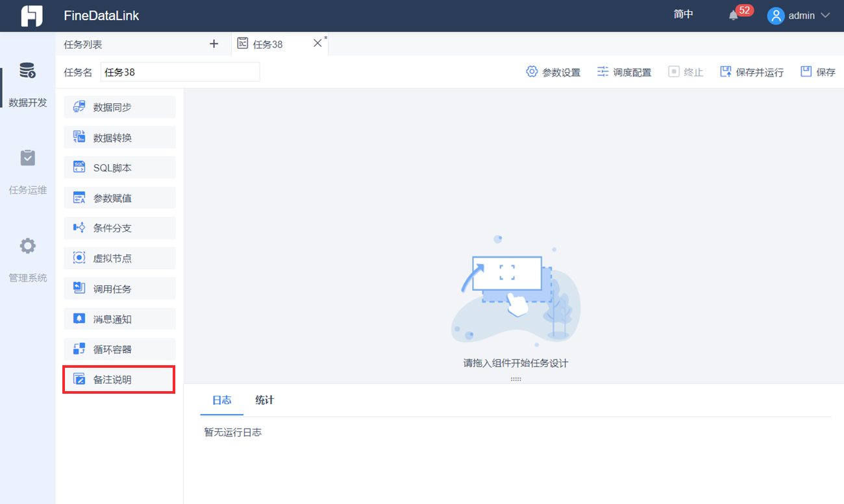Click the 调用任务 component icon
Viewport: 844px width, 504px height.
79,289
